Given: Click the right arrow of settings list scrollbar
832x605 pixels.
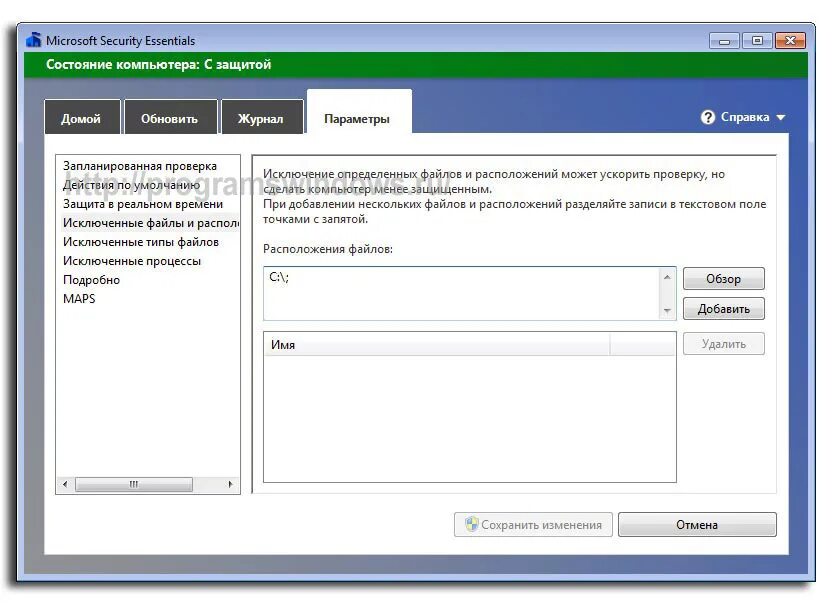Looking at the screenshot, I should pos(230,484).
